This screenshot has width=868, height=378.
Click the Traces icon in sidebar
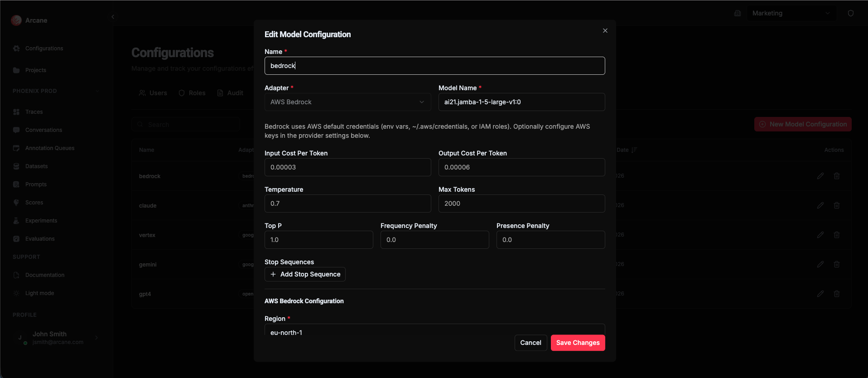point(16,112)
